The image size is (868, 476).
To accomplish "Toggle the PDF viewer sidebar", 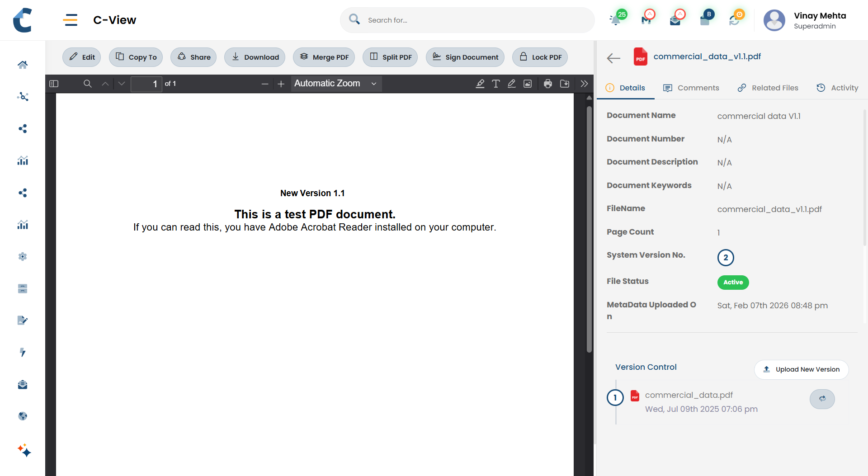I will point(54,84).
